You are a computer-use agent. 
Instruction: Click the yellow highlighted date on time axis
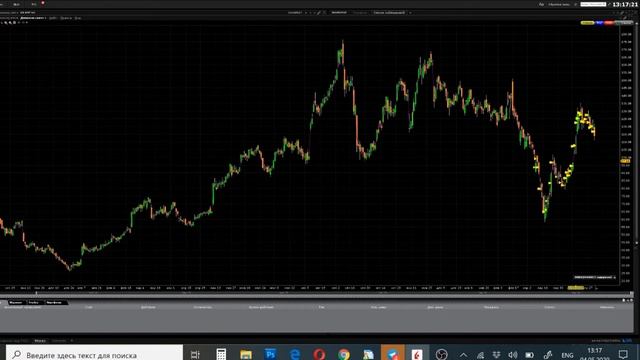(x=576, y=288)
